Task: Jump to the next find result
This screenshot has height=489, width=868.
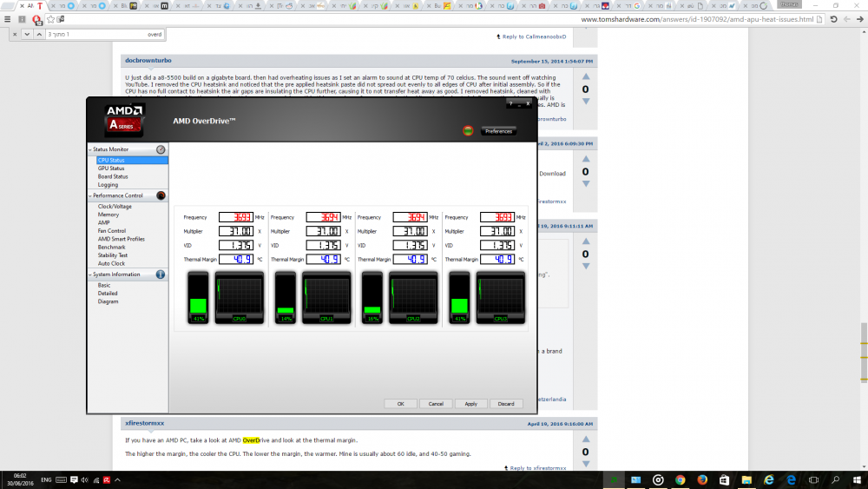Action: point(27,35)
